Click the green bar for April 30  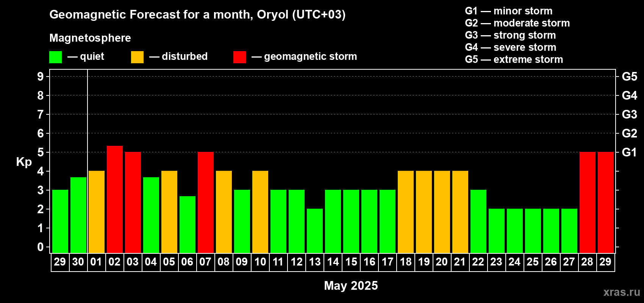point(78,215)
